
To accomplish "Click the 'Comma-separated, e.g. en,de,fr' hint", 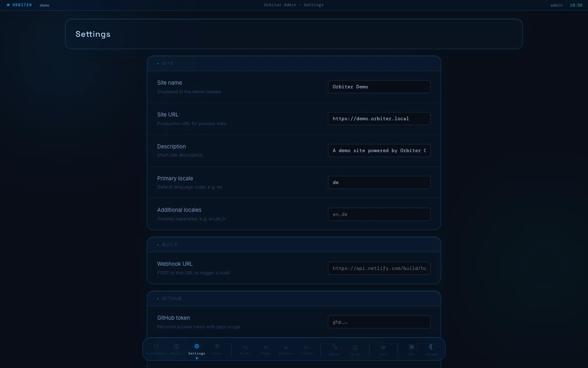I will click(191, 219).
